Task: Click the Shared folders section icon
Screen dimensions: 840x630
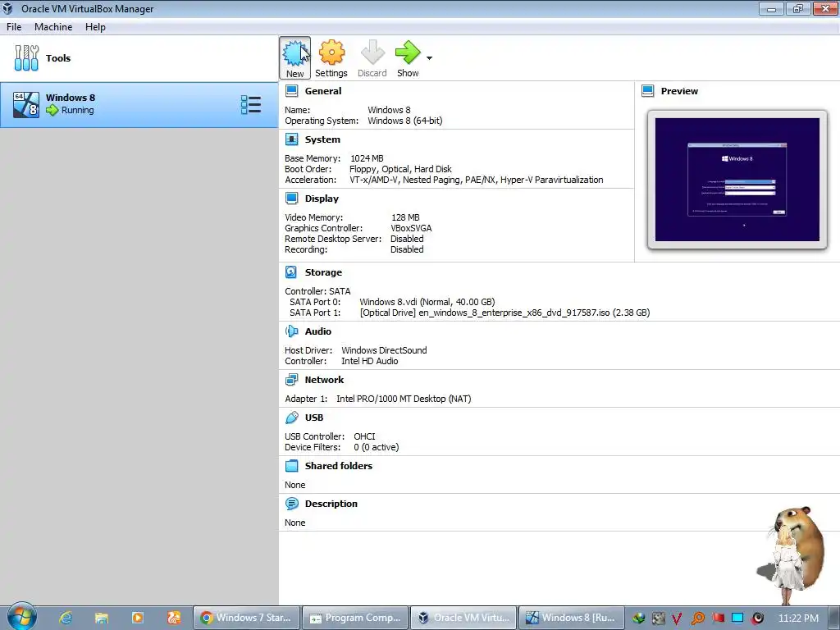Action: (x=291, y=466)
